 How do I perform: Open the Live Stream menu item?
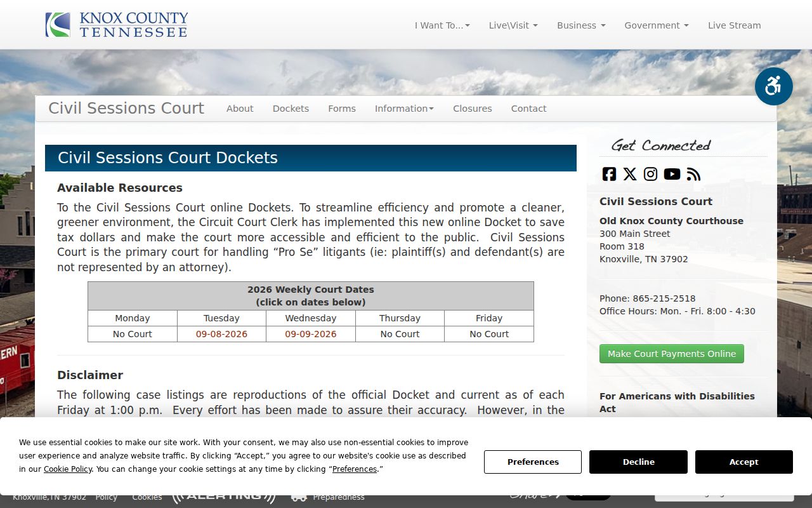735,25
